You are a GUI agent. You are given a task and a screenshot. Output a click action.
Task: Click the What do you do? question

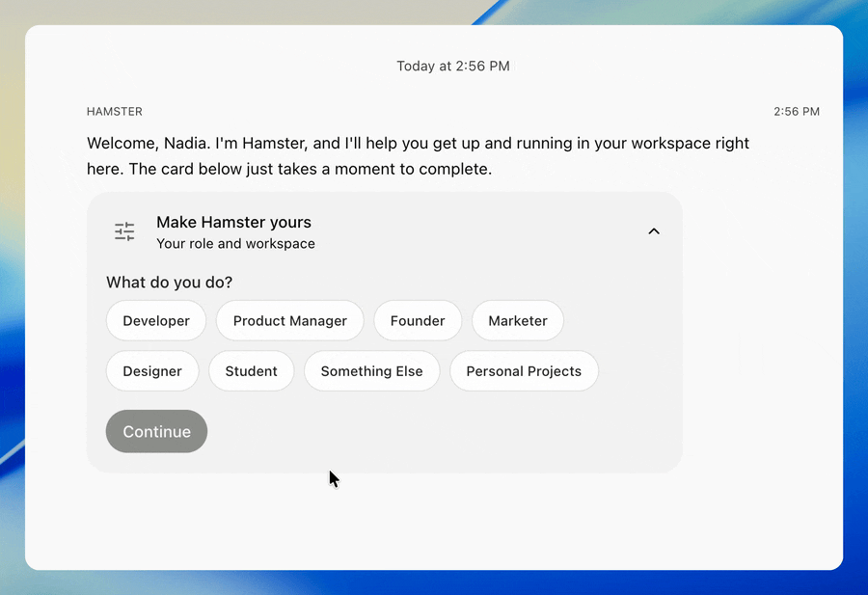[x=170, y=283]
